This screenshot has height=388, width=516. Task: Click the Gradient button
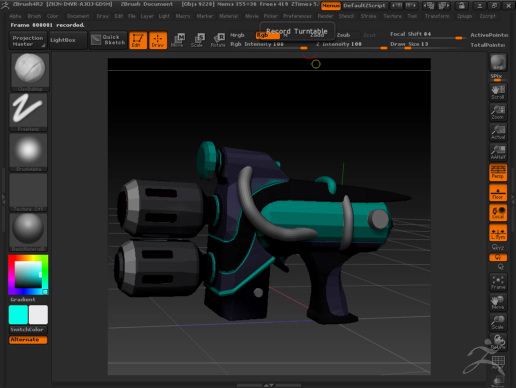pyautogui.click(x=23, y=299)
